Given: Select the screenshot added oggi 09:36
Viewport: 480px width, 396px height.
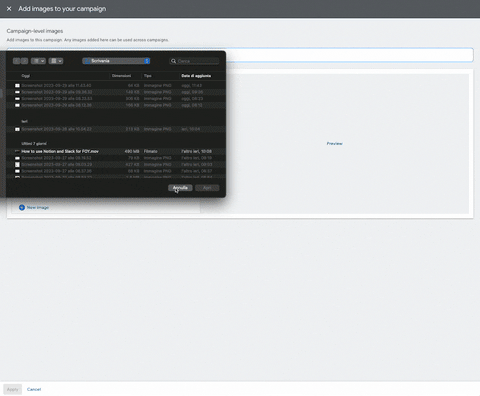Looking at the screenshot, I should click(116, 92).
